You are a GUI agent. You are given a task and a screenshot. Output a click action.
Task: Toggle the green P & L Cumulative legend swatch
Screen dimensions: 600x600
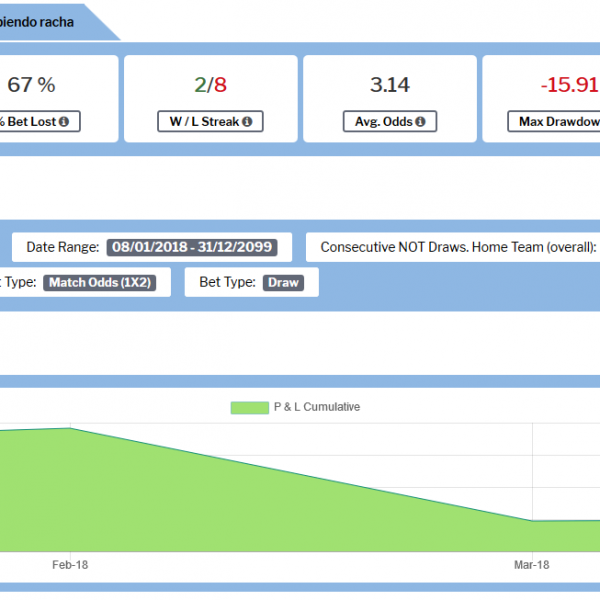click(249, 408)
